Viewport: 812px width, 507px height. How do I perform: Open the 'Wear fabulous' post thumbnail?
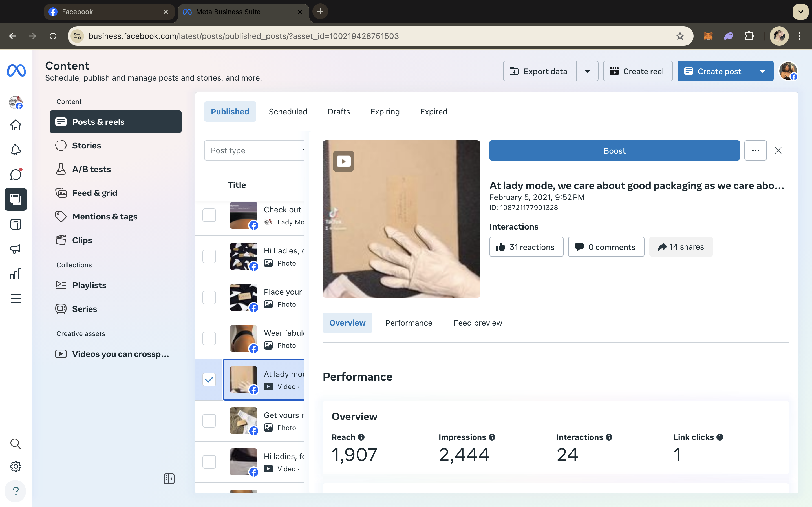pos(243,338)
